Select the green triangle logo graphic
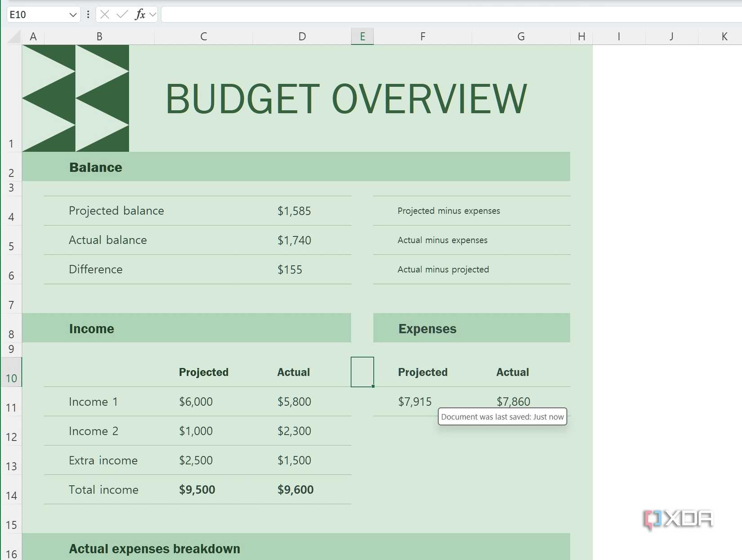 (76, 98)
